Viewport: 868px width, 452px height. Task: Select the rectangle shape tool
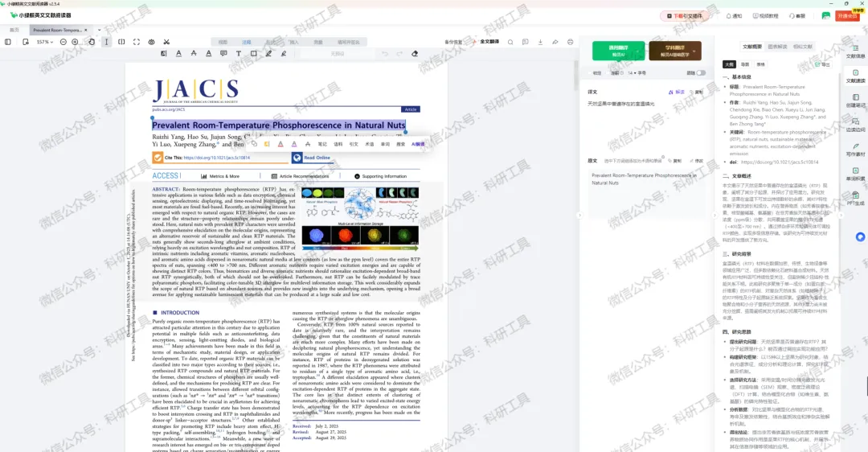click(x=253, y=54)
